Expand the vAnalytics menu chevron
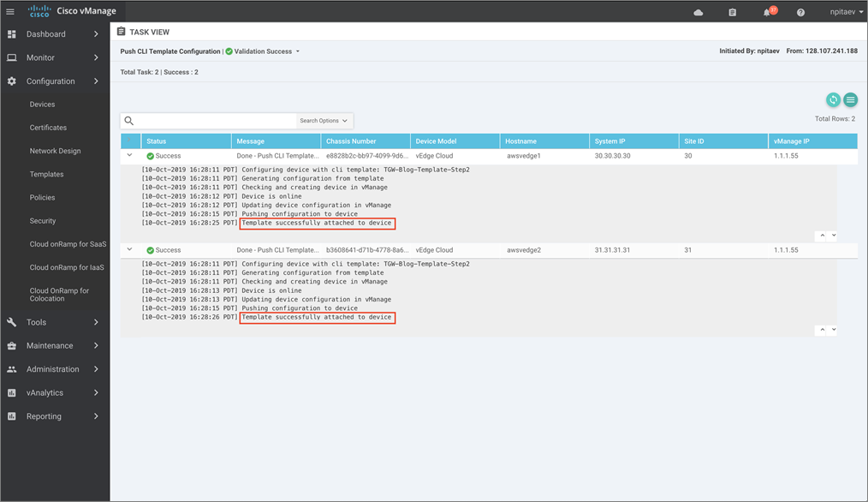868x502 pixels. pos(97,393)
